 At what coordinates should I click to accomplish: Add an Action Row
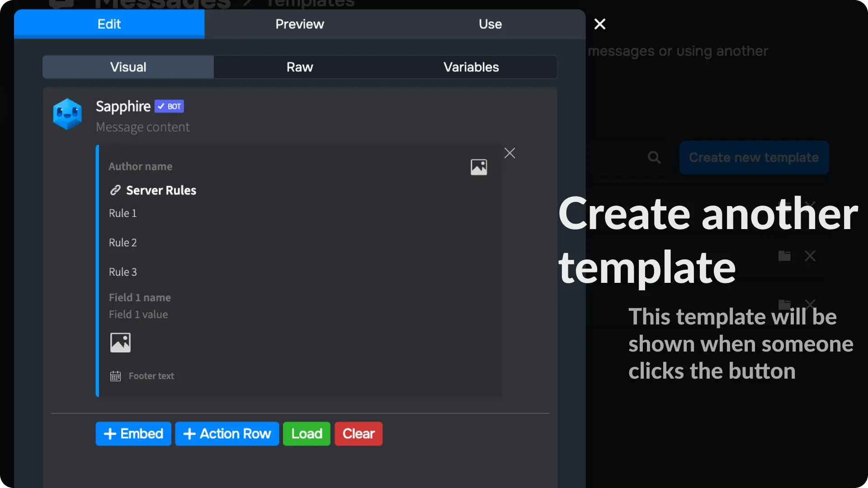tap(227, 434)
